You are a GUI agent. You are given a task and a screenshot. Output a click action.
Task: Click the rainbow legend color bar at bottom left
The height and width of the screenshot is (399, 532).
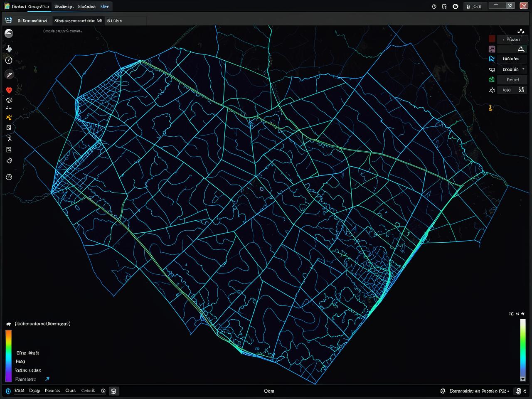8,356
